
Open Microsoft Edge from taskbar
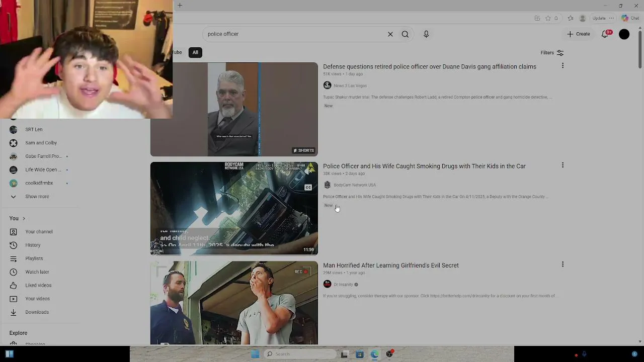click(x=374, y=354)
